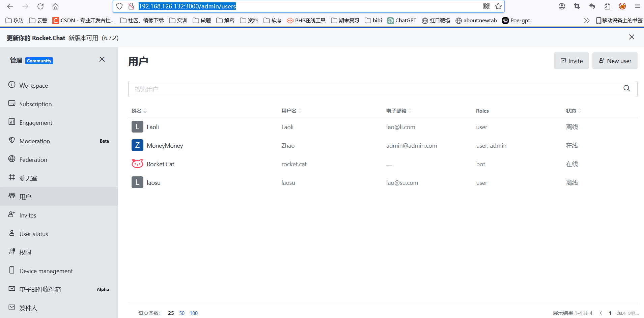Click the screenshot crop toolbar icon
644x318 pixels.
tap(577, 6)
